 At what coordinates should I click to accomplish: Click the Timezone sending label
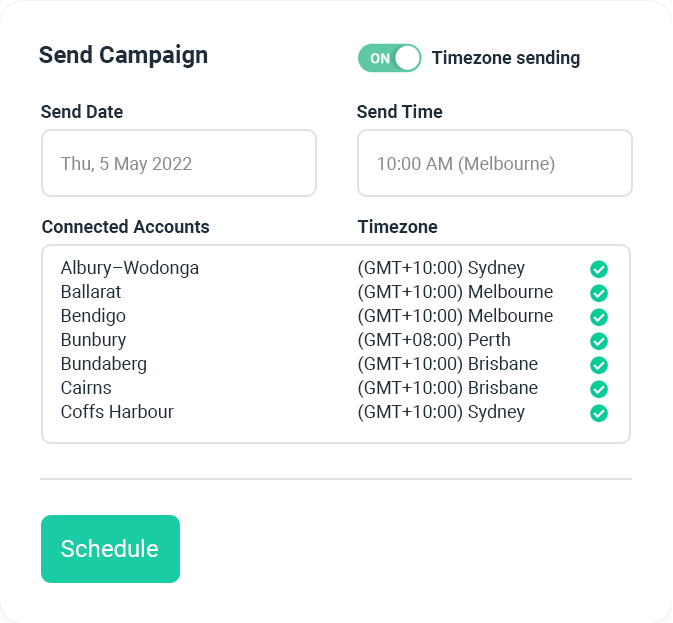pyautogui.click(x=505, y=58)
